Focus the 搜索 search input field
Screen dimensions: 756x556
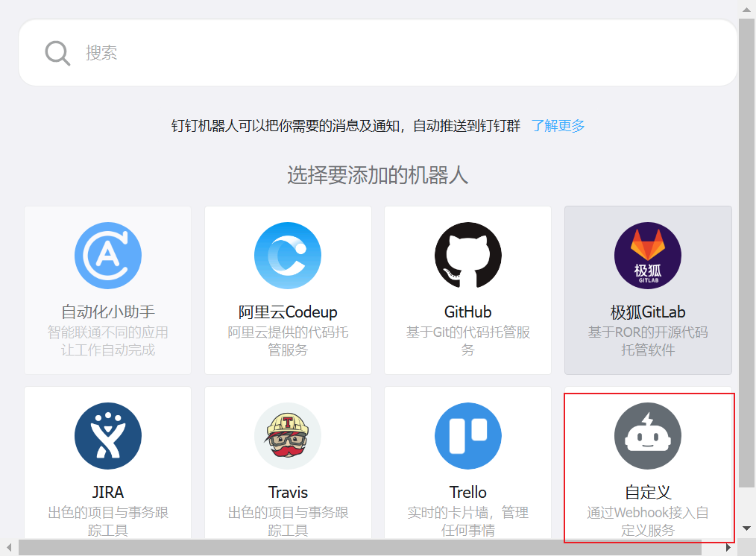377,52
